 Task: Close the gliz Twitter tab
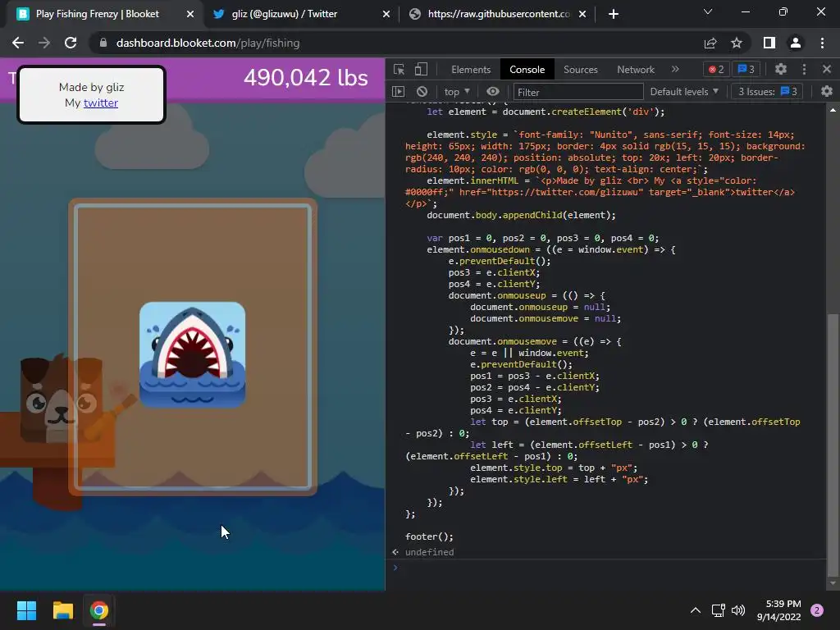pyautogui.click(x=386, y=14)
